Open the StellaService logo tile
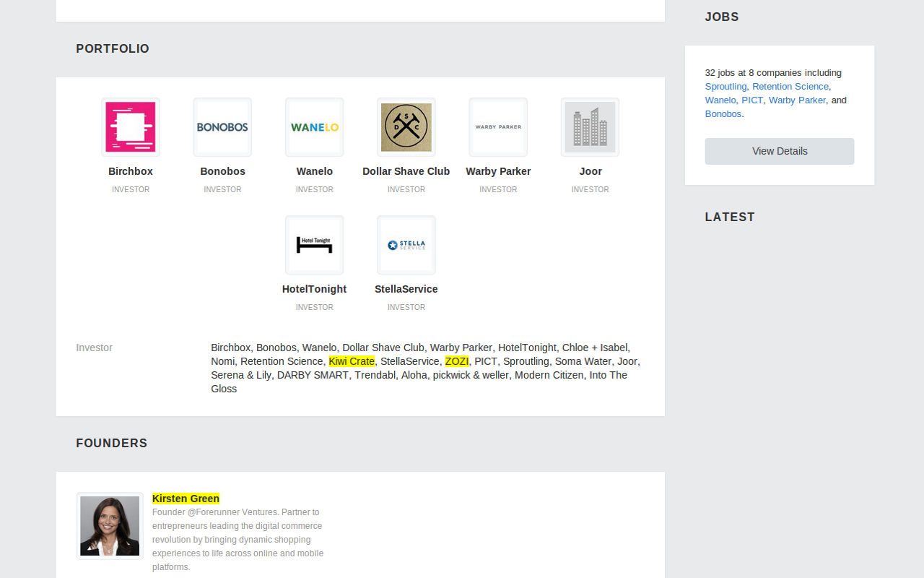This screenshot has width=924, height=578. point(406,245)
